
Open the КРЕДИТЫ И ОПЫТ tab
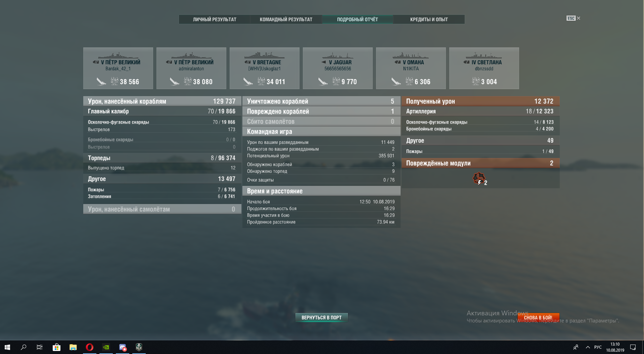[429, 19]
